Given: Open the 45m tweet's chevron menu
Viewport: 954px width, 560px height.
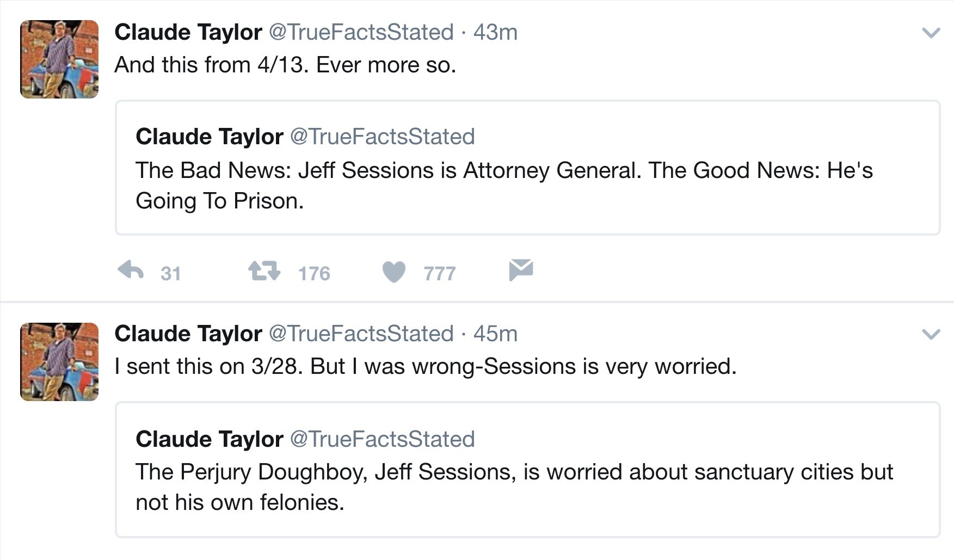Looking at the screenshot, I should click(x=931, y=334).
